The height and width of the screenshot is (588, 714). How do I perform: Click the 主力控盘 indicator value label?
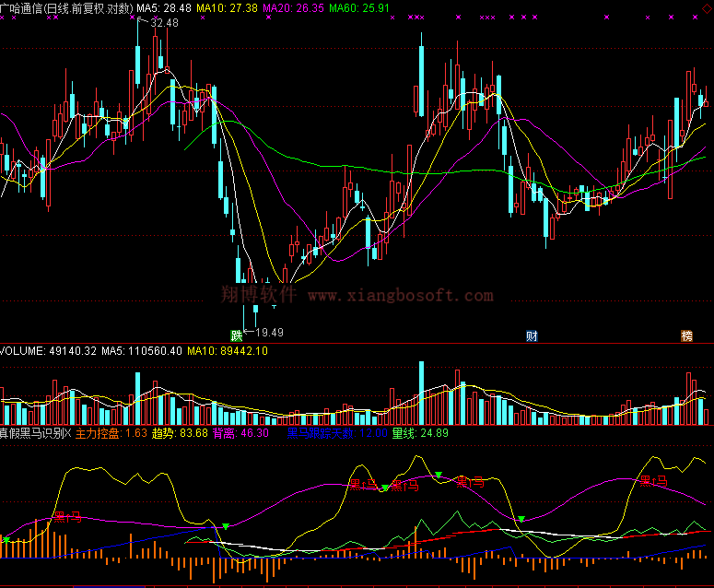(x=111, y=432)
